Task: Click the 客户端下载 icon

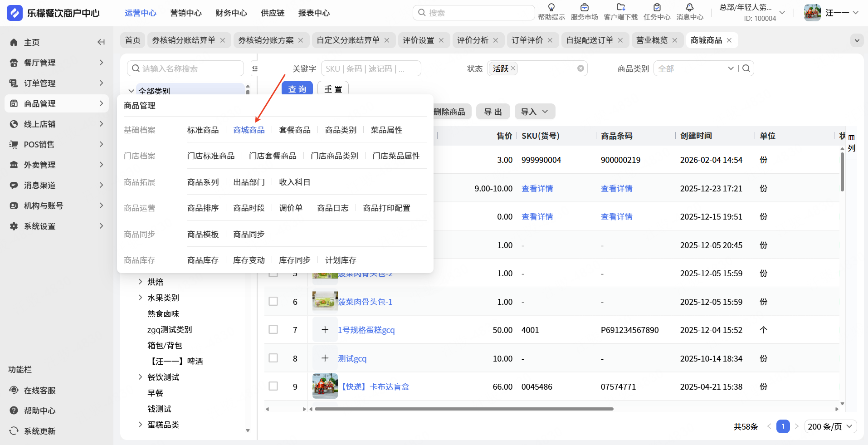Action: pyautogui.click(x=620, y=8)
